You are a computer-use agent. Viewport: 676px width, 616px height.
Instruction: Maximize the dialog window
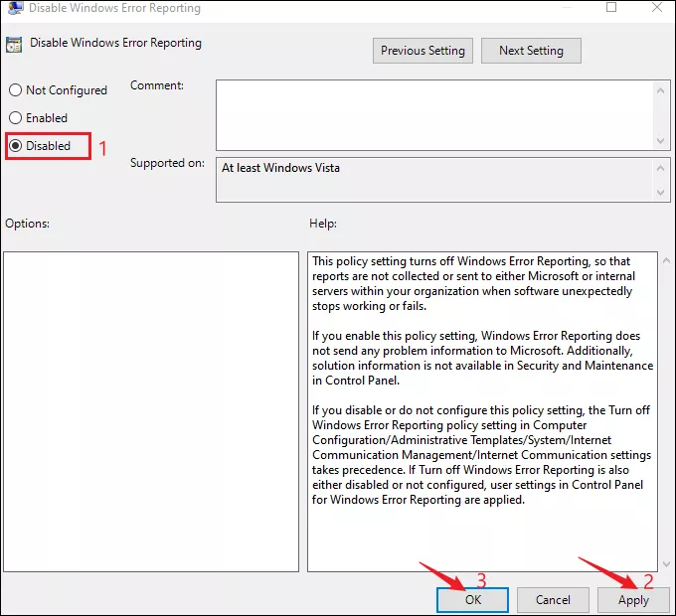[x=611, y=7]
